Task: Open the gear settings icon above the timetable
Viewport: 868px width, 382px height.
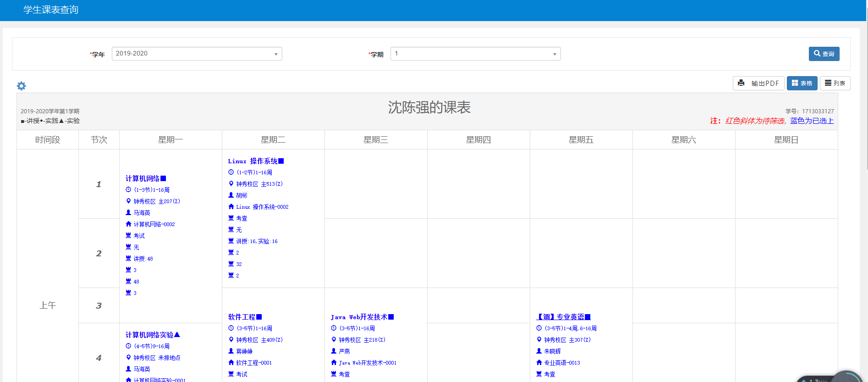Action: [22, 86]
